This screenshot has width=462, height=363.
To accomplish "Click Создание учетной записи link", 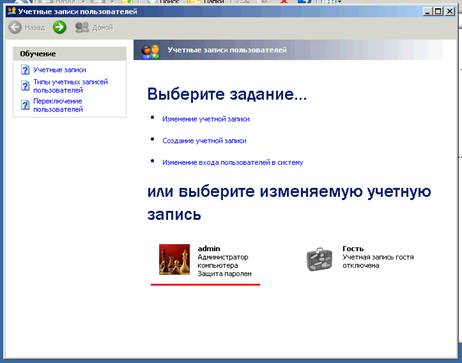I will point(204,141).
